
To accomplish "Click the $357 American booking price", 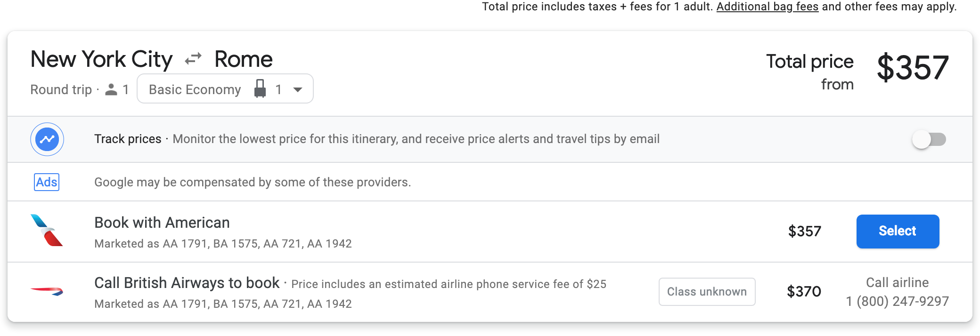I will [804, 231].
